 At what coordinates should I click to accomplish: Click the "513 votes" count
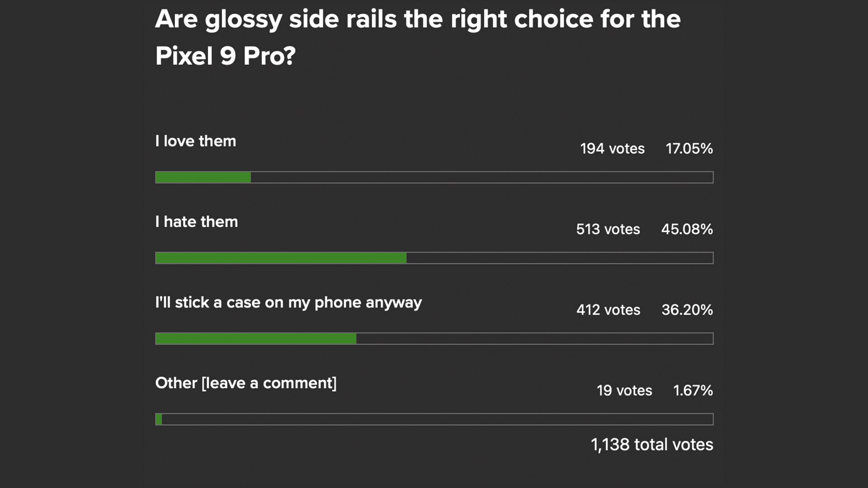(x=608, y=229)
